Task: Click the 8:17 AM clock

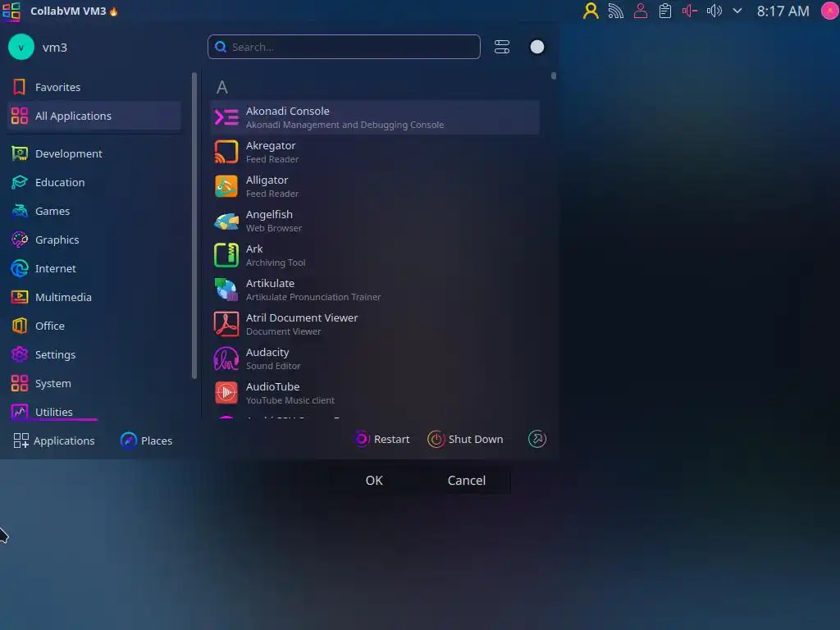Action: coord(783,11)
